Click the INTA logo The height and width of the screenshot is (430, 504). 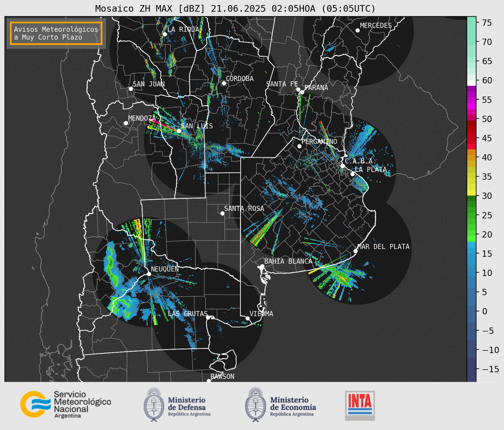360,405
